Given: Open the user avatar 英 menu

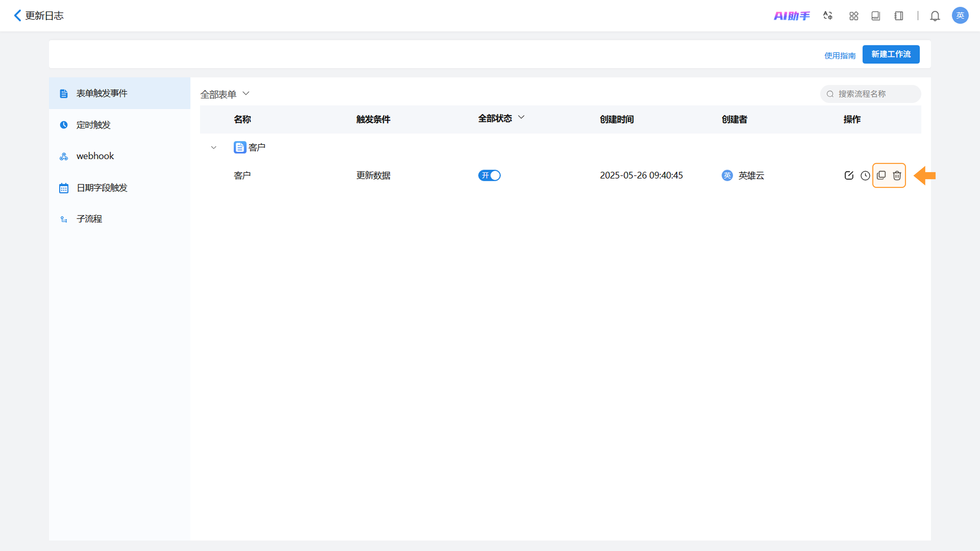Looking at the screenshot, I should click(960, 16).
